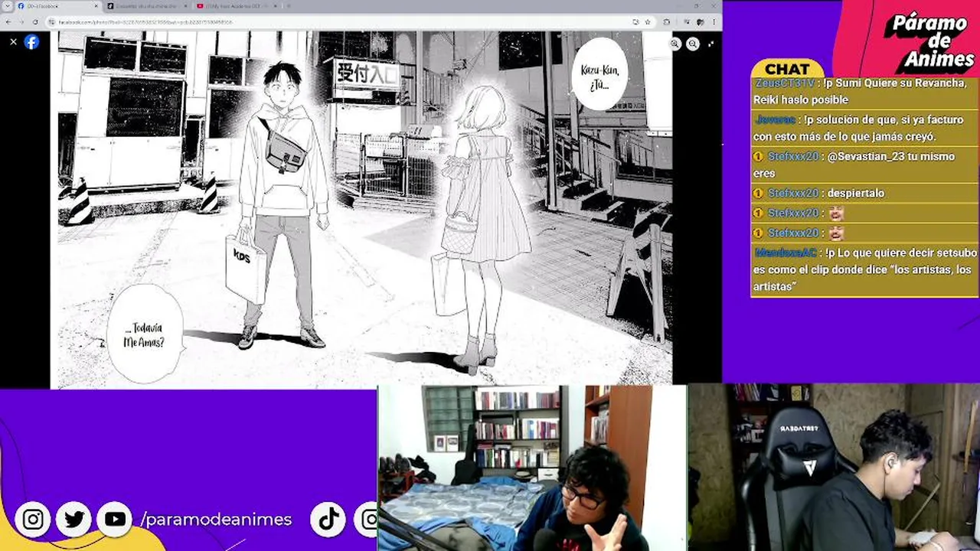Click the Instagram icon in the overlay

point(33,520)
